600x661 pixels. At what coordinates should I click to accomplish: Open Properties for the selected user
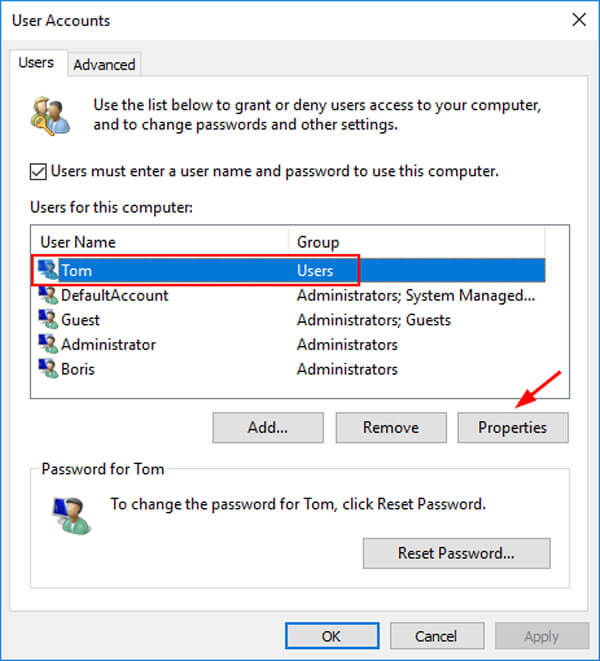pos(513,427)
